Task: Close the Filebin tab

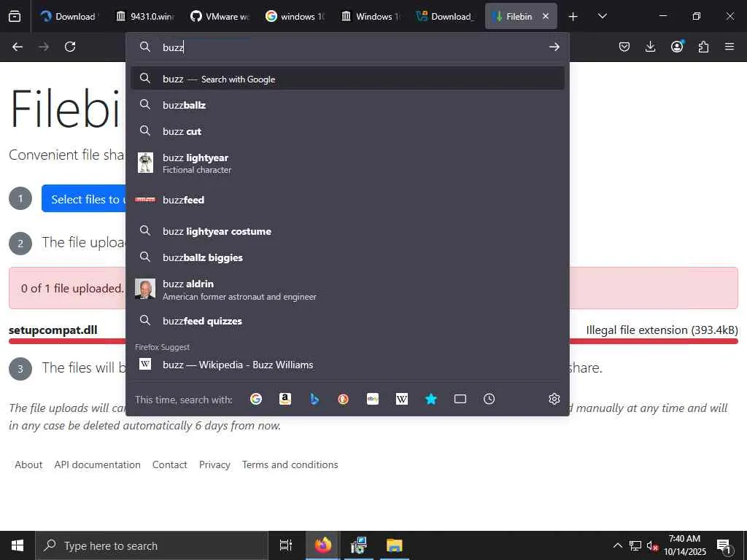Action: [546, 16]
